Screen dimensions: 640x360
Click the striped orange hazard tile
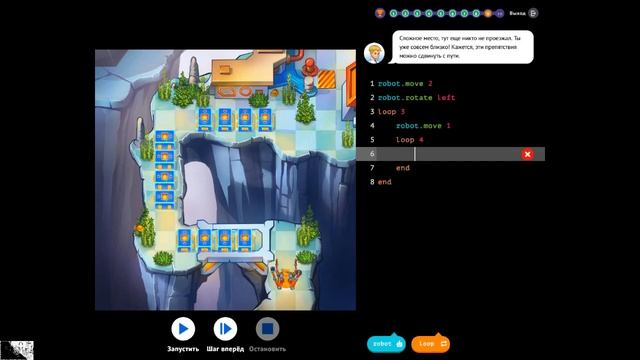point(326,79)
